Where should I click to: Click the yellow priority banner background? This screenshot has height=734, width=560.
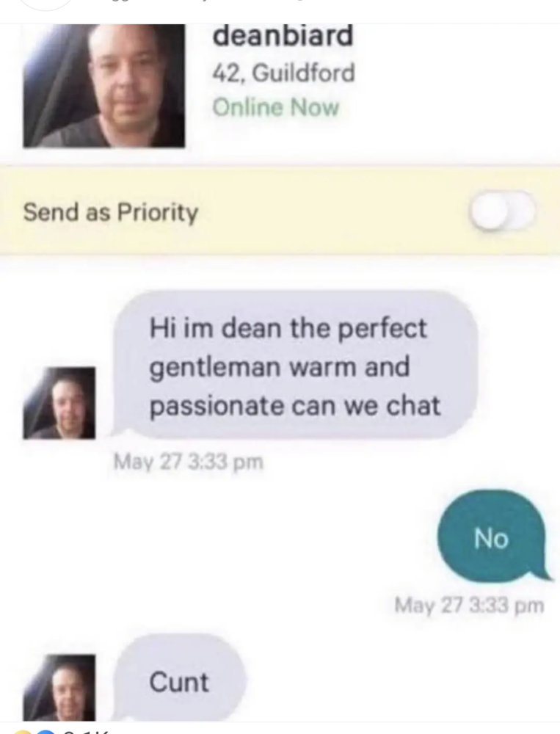(280, 211)
